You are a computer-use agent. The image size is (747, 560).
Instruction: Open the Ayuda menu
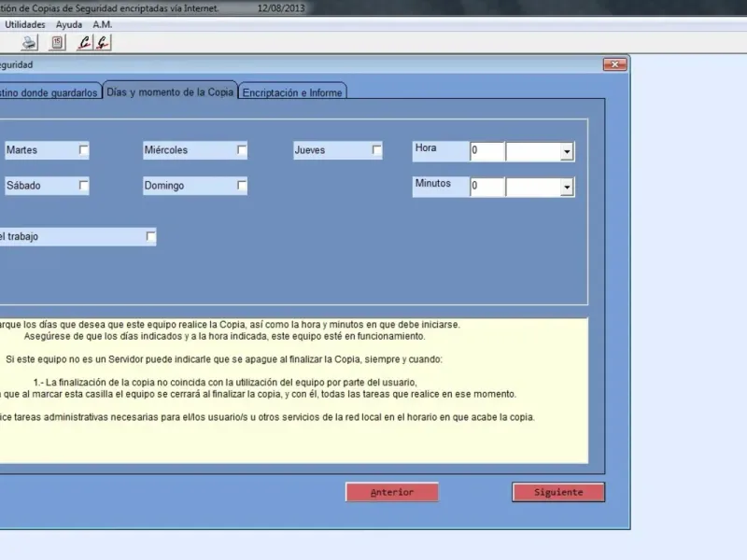[x=69, y=24]
